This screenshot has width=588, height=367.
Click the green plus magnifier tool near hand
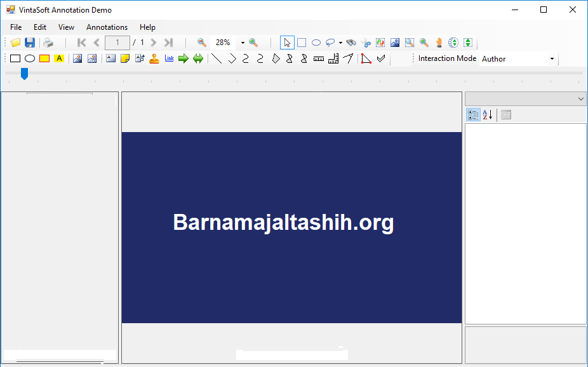pos(424,43)
